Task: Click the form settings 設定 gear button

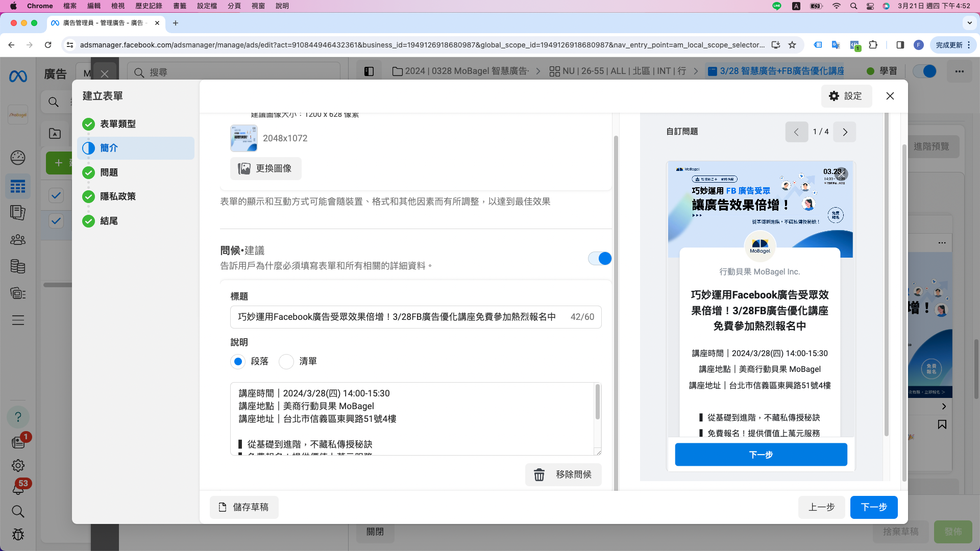Action: point(846,96)
